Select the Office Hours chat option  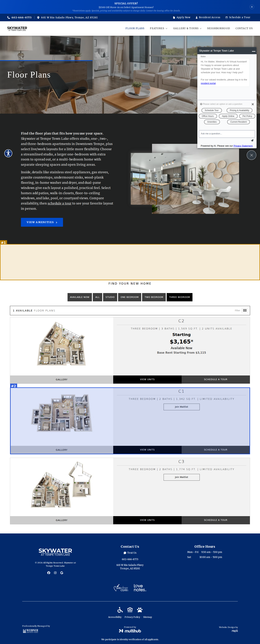(208, 116)
